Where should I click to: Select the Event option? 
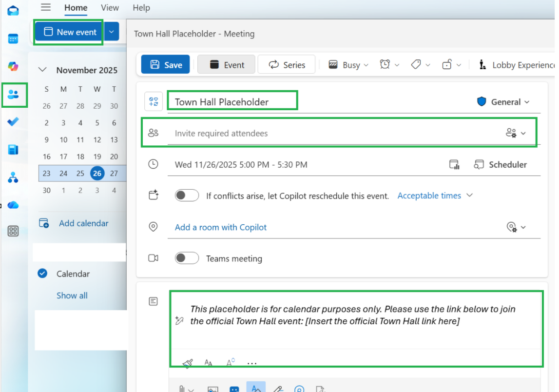tap(227, 64)
